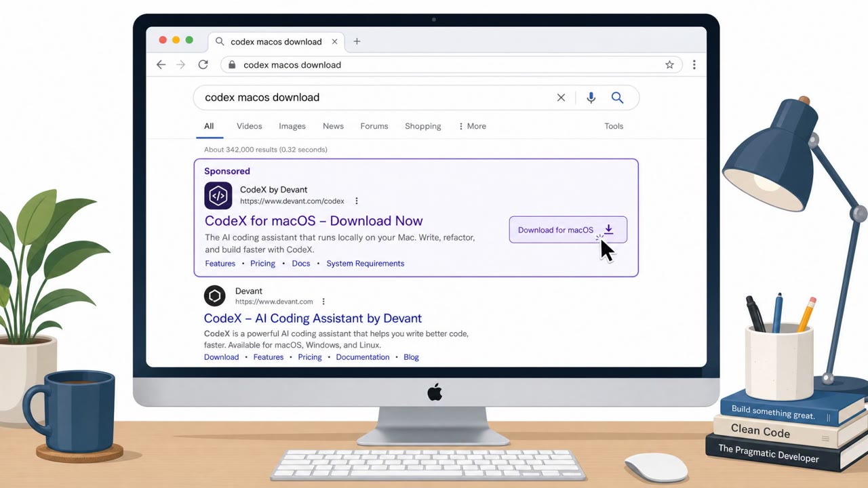The width and height of the screenshot is (868, 488).
Task: Click the Download for macOS button
Action: [x=568, y=230]
